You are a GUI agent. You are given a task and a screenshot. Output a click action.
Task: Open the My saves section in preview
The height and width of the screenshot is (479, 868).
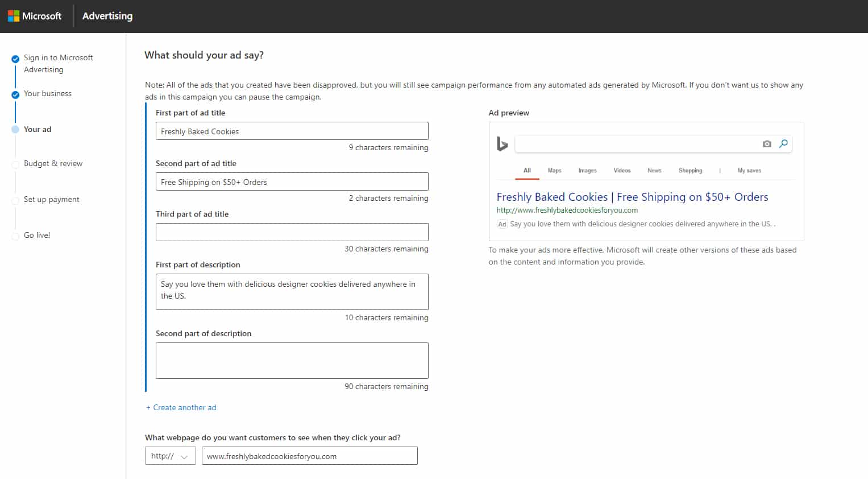click(749, 170)
